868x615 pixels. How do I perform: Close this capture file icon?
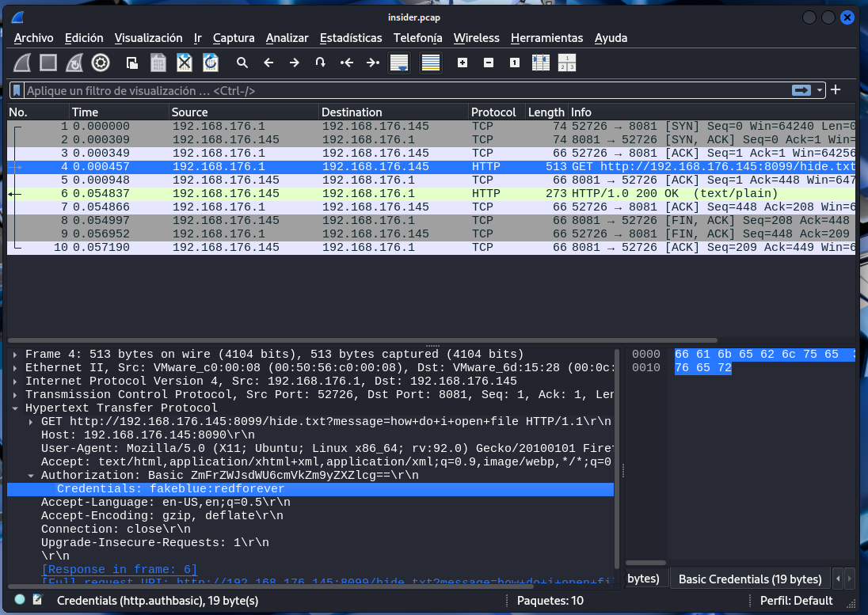point(185,63)
